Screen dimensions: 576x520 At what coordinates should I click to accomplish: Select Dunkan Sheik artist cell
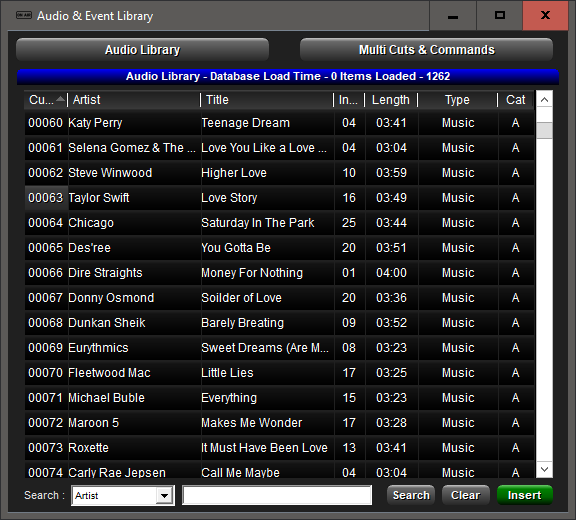[x=134, y=322]
